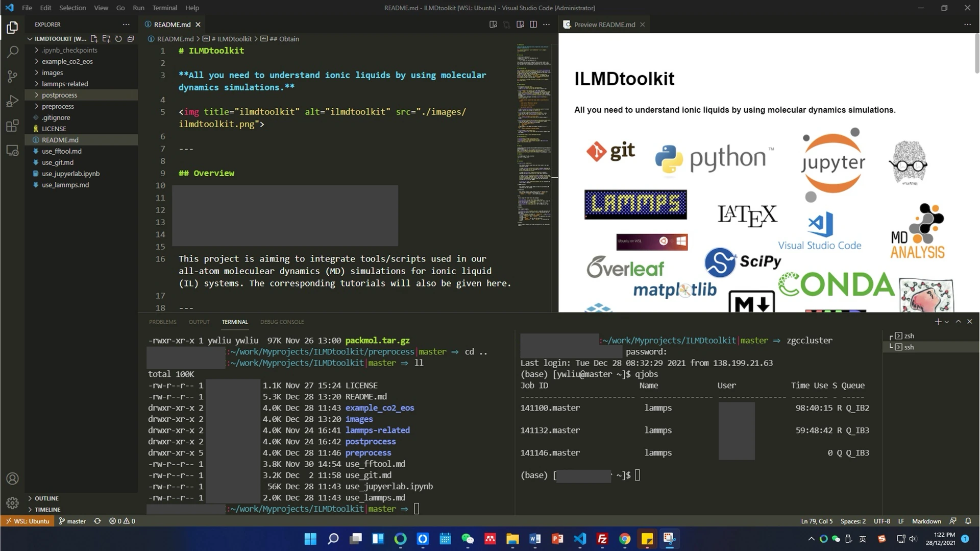Expand the images folder
This screenshot has width=980, height=551.
(82, 73)
